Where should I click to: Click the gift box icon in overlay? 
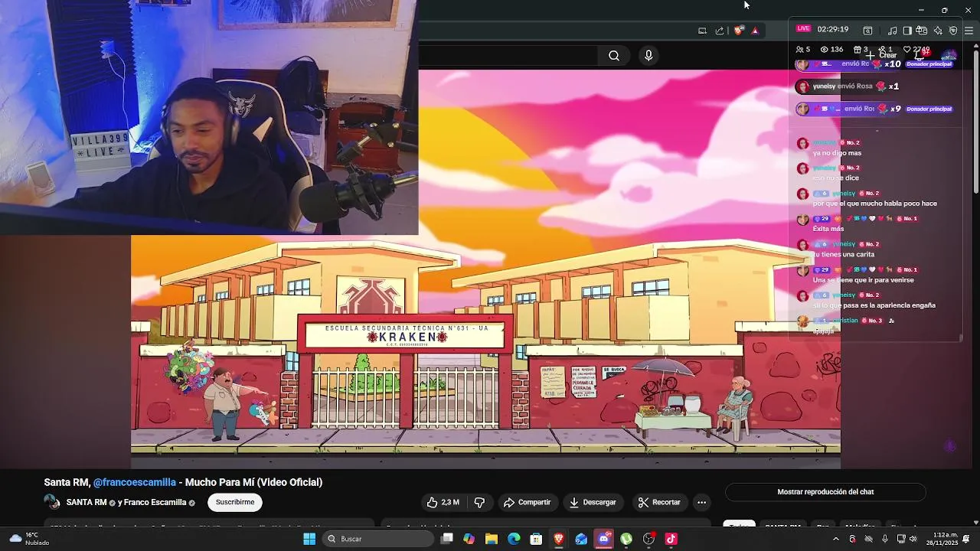[x=857, y=49]
